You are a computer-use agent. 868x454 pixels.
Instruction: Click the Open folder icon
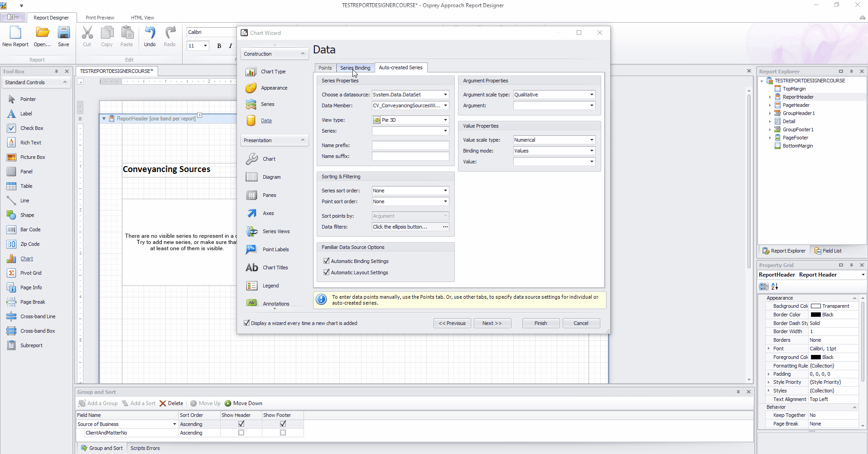43,33
